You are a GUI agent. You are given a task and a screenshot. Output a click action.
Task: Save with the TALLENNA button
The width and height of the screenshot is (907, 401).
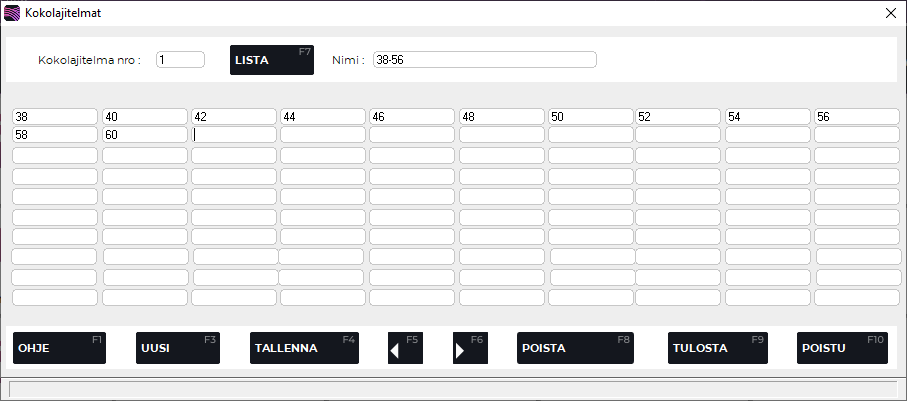(x=304, y=348)
